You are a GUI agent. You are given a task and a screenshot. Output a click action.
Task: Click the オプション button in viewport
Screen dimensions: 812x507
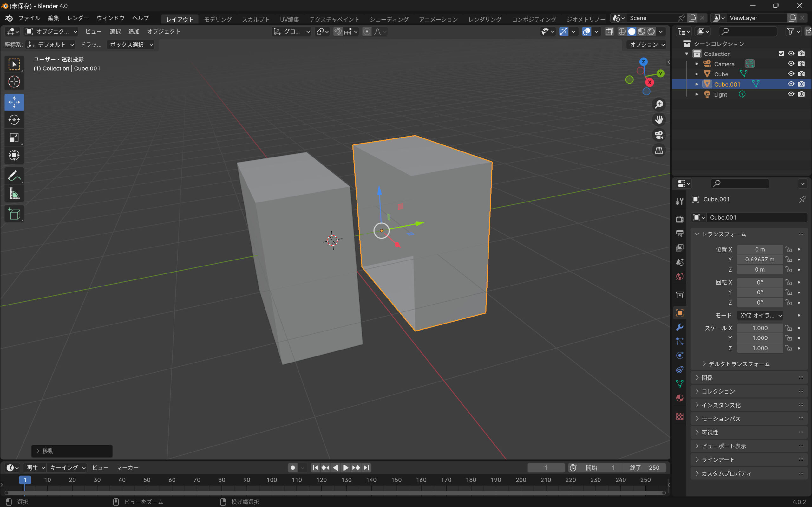[x=646, y=45]
